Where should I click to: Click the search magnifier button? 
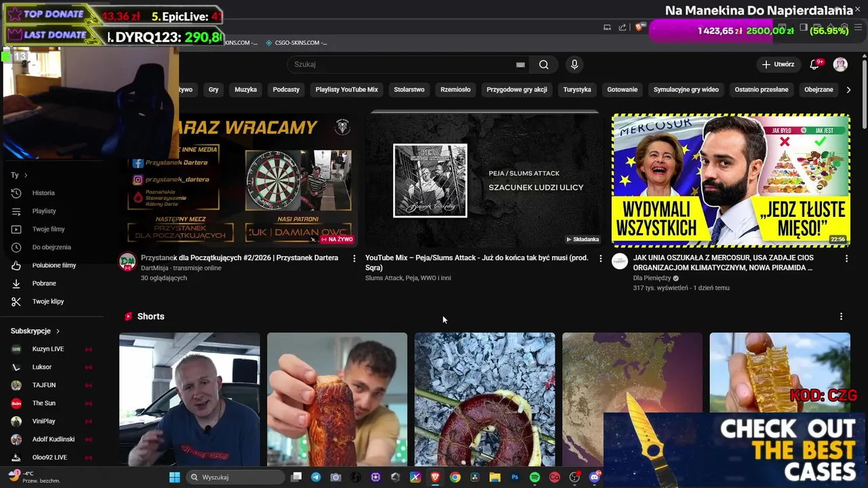click(544, 64)
